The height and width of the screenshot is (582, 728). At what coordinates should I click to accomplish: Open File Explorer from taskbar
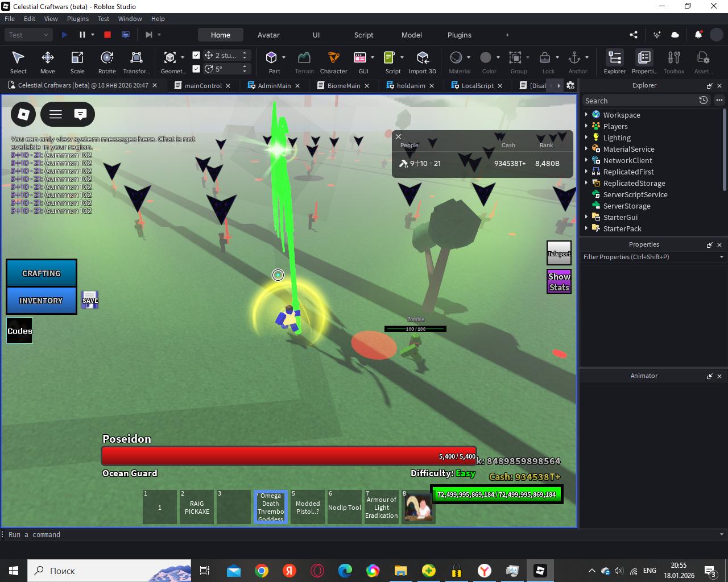pyautogui.click(x=401, y=571)
